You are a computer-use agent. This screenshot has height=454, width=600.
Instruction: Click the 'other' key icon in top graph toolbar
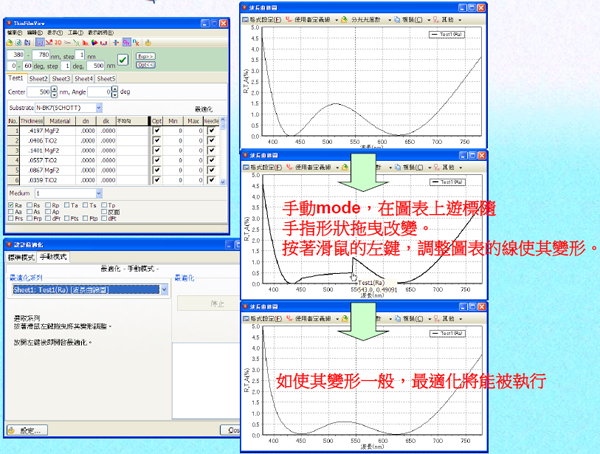click(x=436, y=20)
